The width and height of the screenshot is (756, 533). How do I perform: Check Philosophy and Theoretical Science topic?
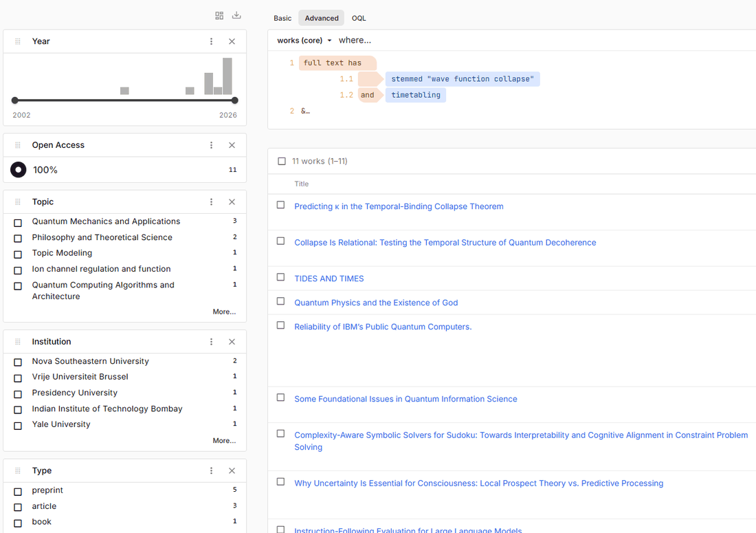coord(18,238)
